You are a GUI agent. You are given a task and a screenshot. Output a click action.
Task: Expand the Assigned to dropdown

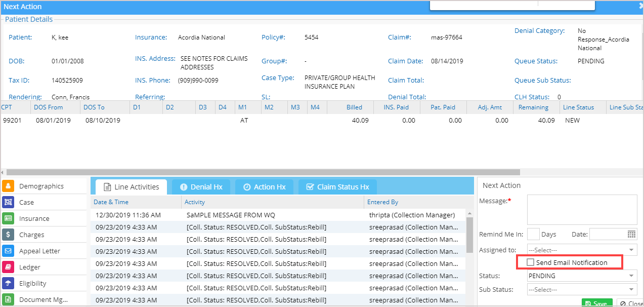(582, 250)
